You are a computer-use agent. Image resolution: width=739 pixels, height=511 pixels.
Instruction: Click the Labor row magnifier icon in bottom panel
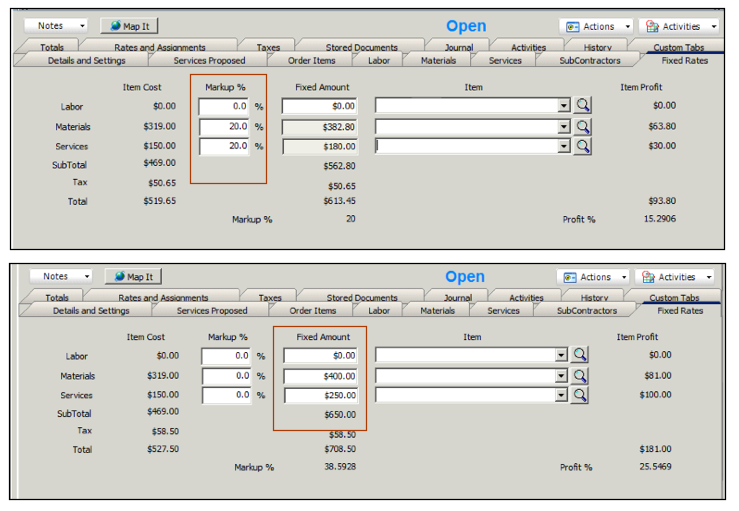coord(581,355)
